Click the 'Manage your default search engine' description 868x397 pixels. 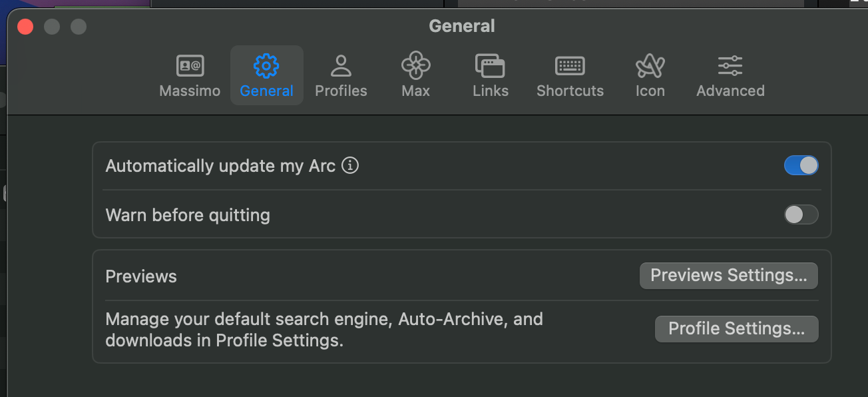tap(324, 330)
